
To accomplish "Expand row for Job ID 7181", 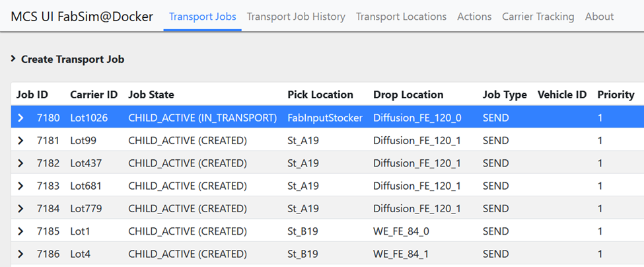I will coord(20,140).
